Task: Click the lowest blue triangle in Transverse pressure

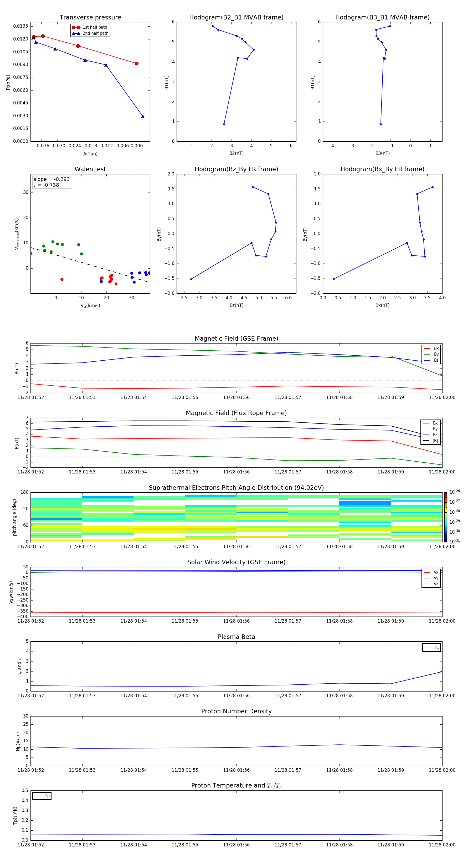Action: pyautogui.click(x=143, y=117)
